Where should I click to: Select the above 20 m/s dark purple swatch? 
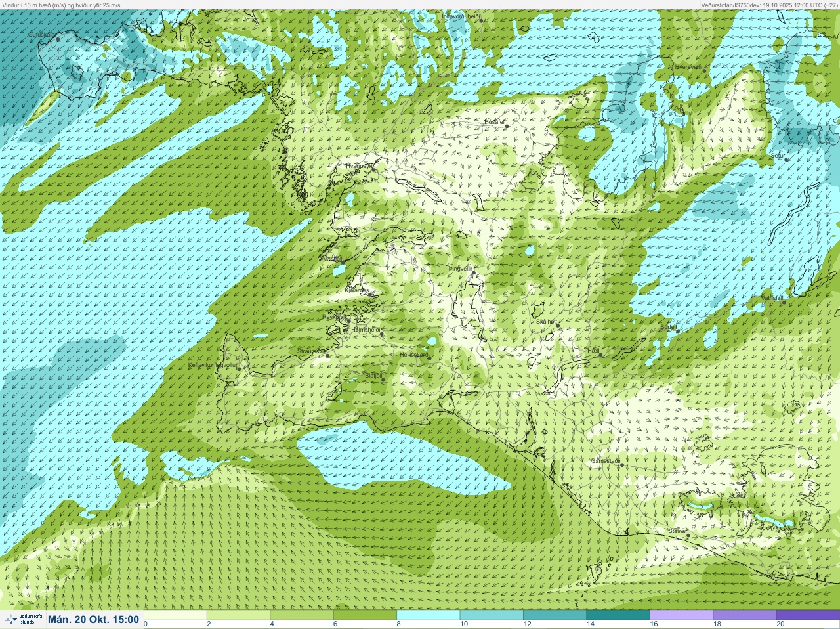pos(807,615)
